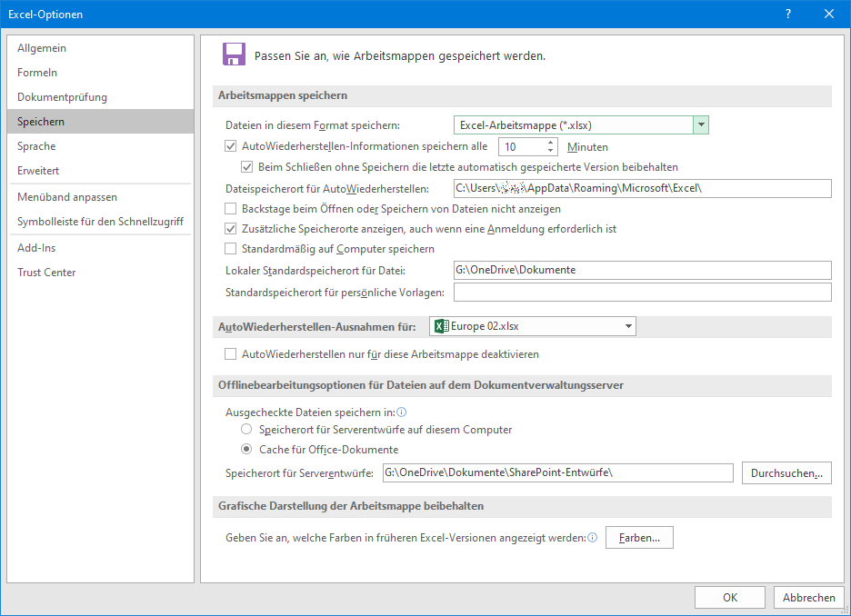
Task: Toggle Zusätzliche Speicherorte anzeigen checkbox
Action: point(231,229)
